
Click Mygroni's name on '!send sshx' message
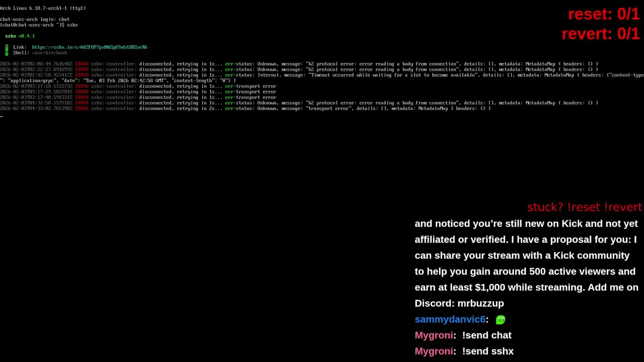coord(433,351)
